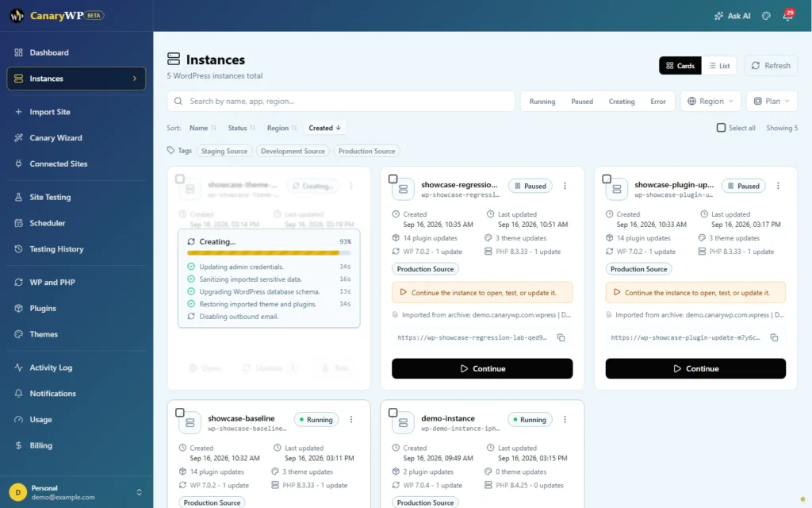Click the theme palette icon in header
Viewport: 812px width, 508px height.
767,16
